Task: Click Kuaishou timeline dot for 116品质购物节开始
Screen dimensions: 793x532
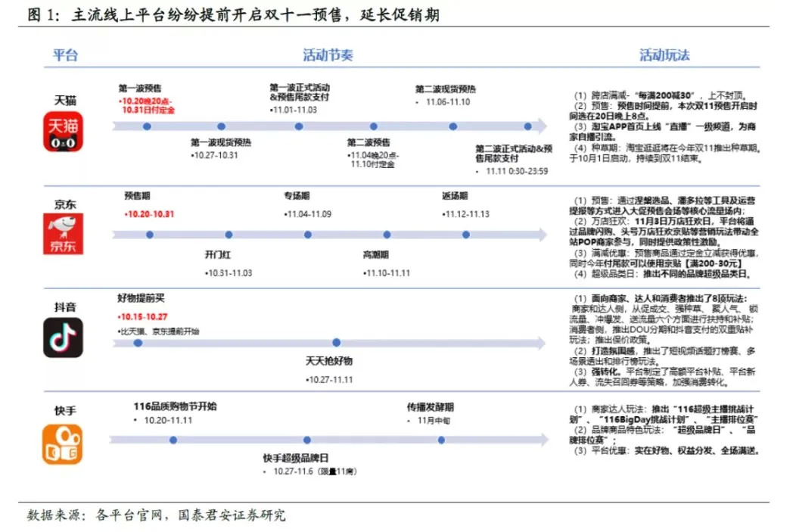Action: tap(173, 440)
